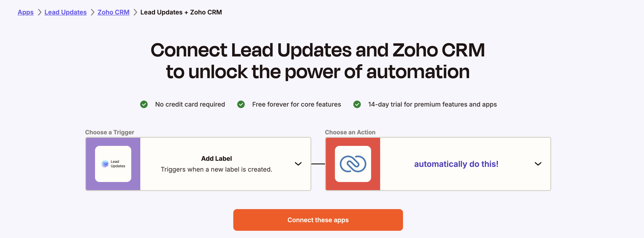Open the 'automatically do this!' action selector
Image resolution: width=644 pixels, height=238 pixels.
[x=456, y=164]
